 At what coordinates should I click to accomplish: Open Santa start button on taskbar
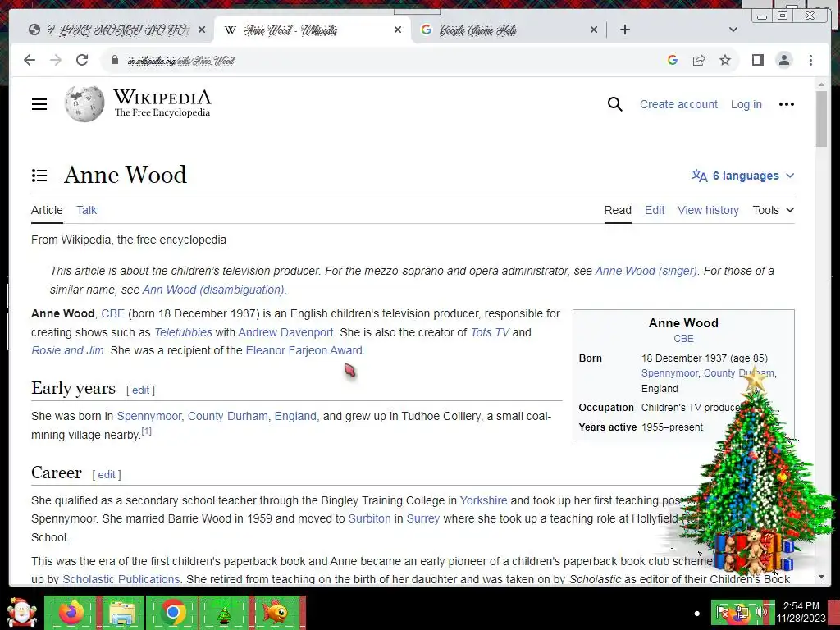[21, 612]
